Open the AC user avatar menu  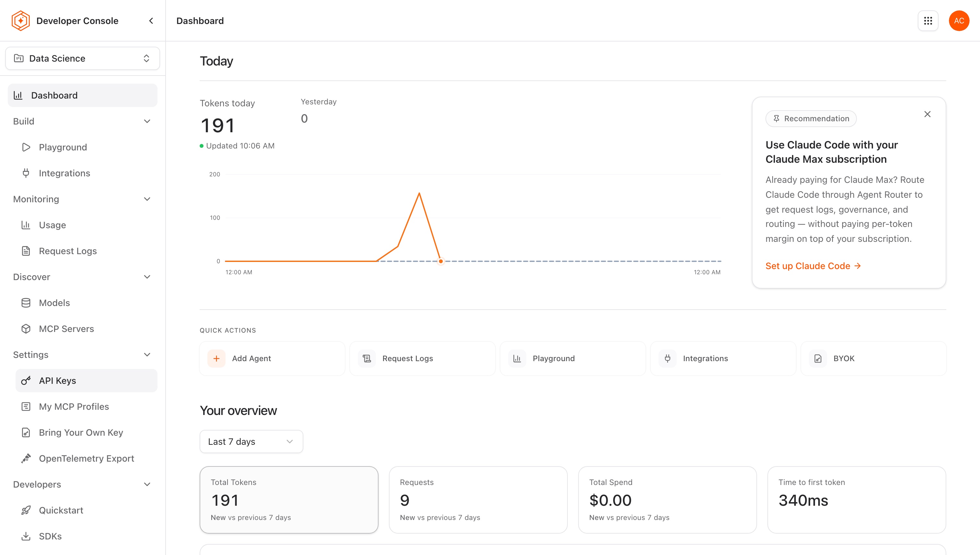959,20
